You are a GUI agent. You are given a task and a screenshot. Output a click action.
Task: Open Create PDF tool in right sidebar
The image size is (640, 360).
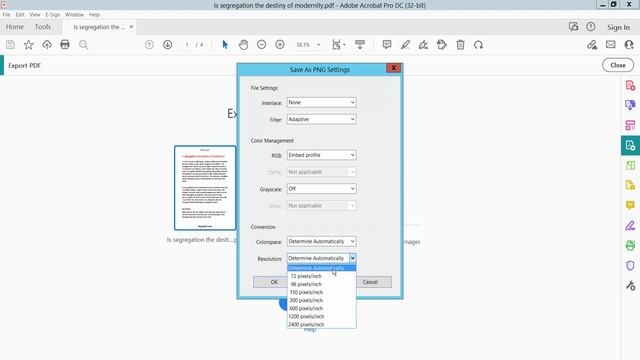tap(630, 85)
